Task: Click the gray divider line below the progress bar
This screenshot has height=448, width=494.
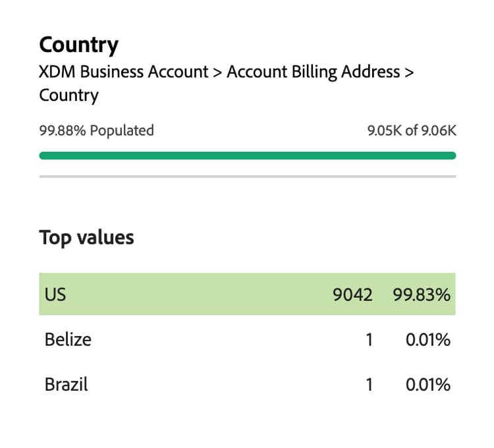Action: [x=247, y=177]
